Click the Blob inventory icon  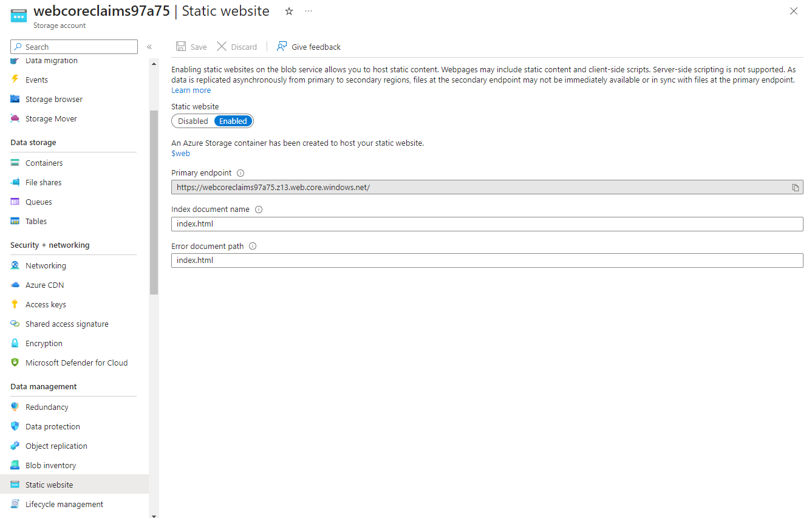coord(15,465)
